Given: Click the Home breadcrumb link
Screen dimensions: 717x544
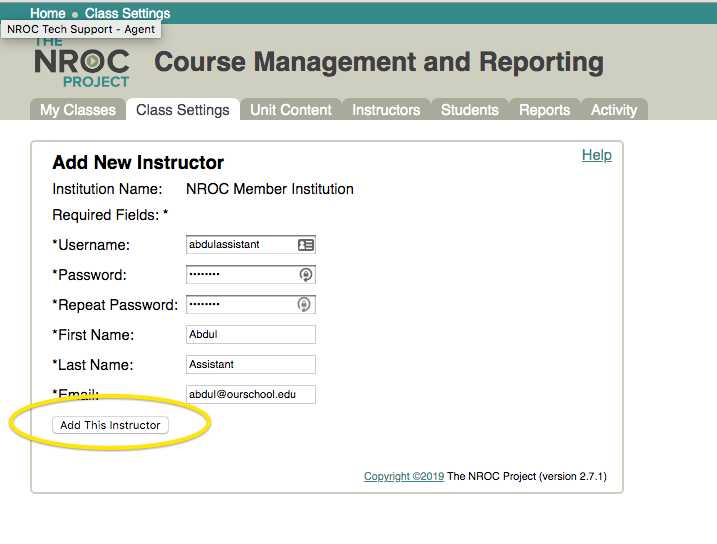Looking at the screenshot, I should tap(48, 13).
